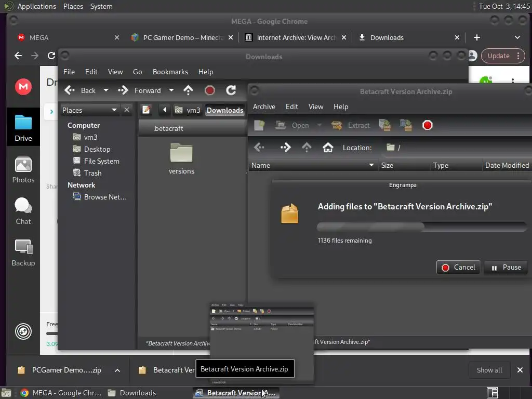The width and height of the screenshot is (532, 399).
Task: Go Back in the Downloads file manager
Action: click(x=80, y=90)
